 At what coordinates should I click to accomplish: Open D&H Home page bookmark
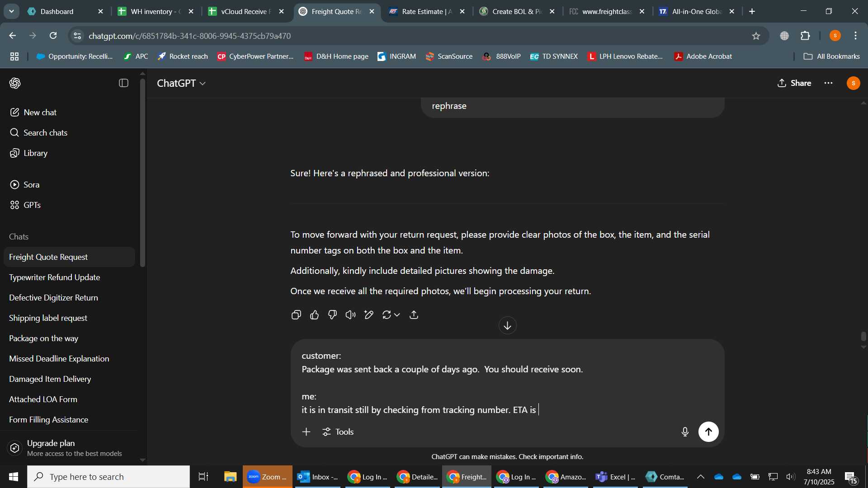coord(336,56)
